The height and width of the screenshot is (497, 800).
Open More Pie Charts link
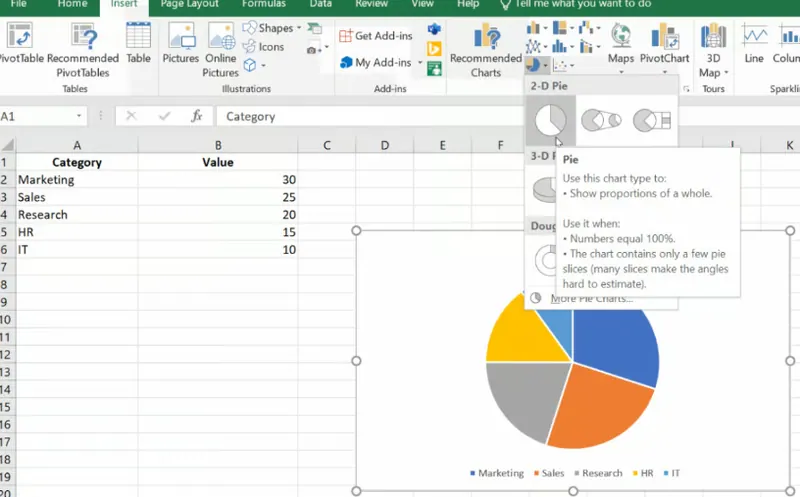pyautogui.click(x=590, y=298)
